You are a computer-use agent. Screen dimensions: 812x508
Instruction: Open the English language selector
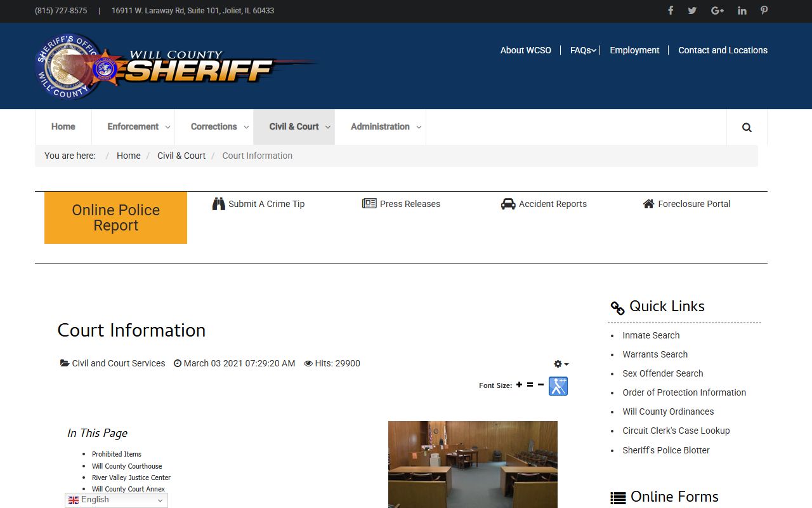coord(116,500)
